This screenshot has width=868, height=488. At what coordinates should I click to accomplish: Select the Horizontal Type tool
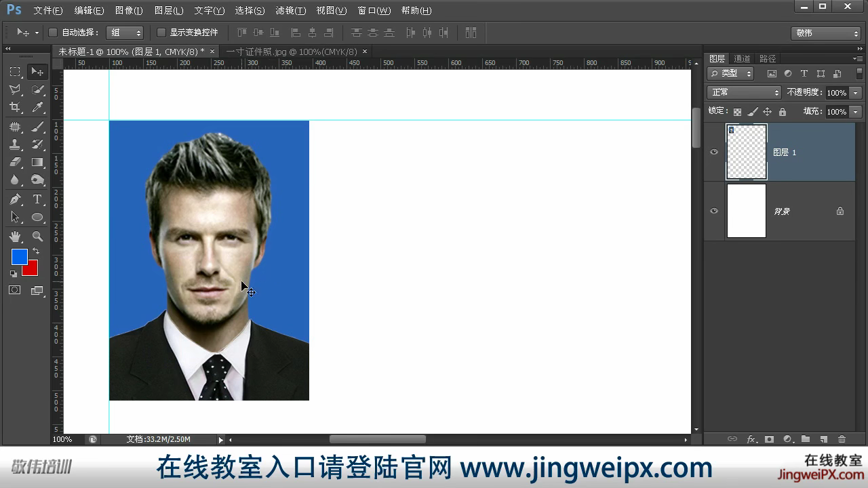[37, 199]
